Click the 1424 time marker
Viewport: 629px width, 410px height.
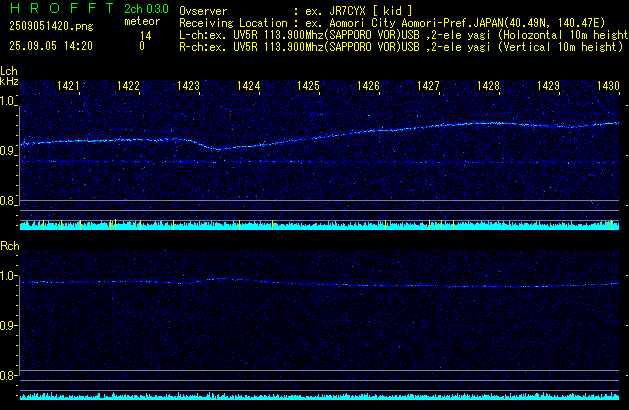tap(248, 86)
